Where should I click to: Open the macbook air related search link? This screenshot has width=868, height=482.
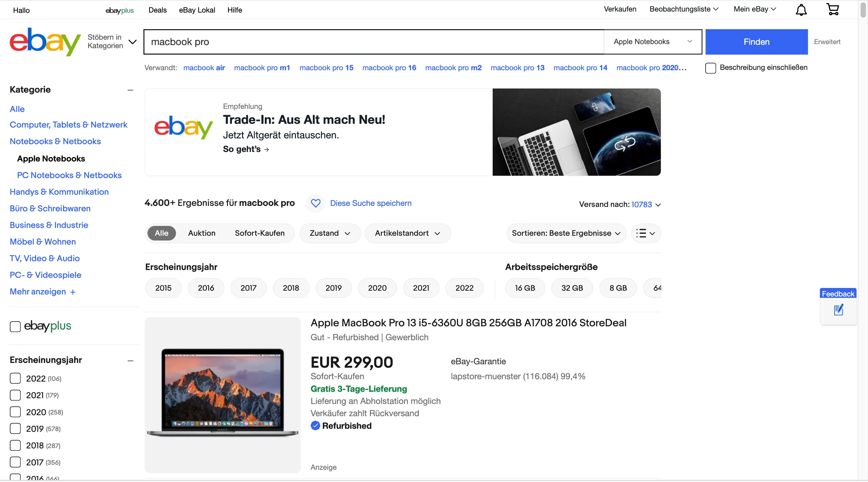(204, 68)
